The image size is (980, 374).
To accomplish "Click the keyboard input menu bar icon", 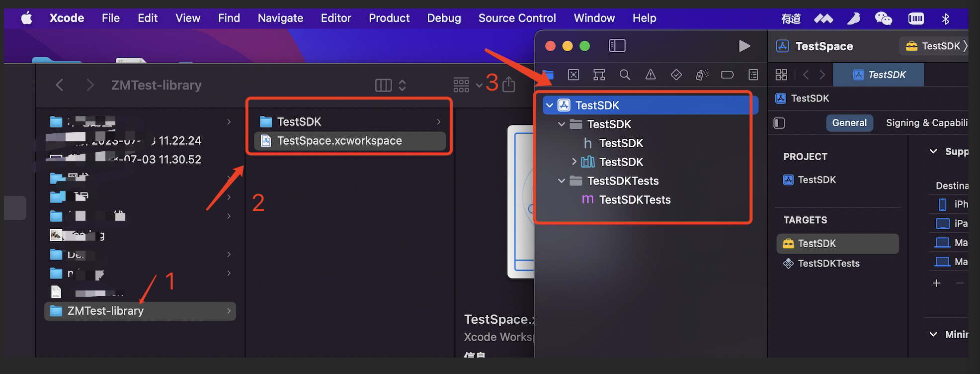I will [915, 18].
